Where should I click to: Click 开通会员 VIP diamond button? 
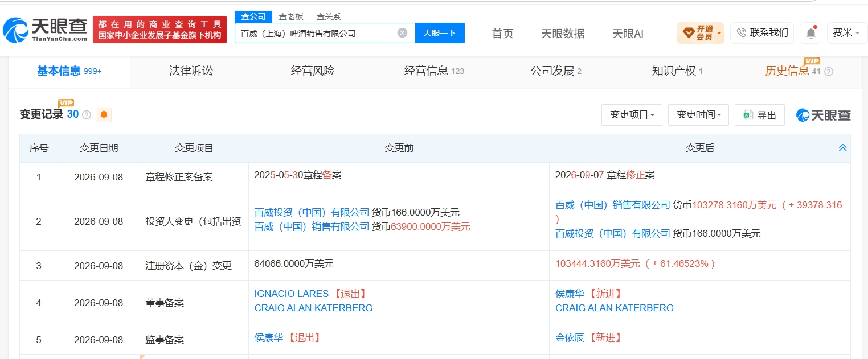(x=700, y=33)
